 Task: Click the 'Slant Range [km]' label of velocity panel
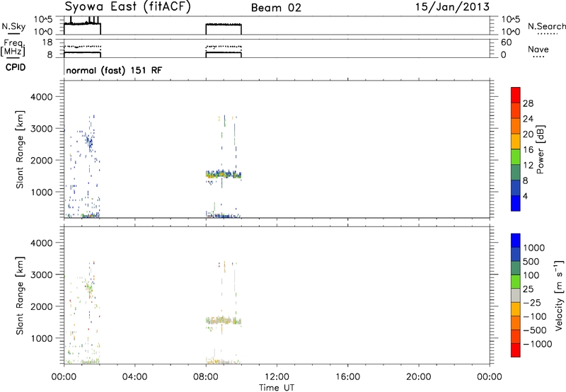point(20,295)
